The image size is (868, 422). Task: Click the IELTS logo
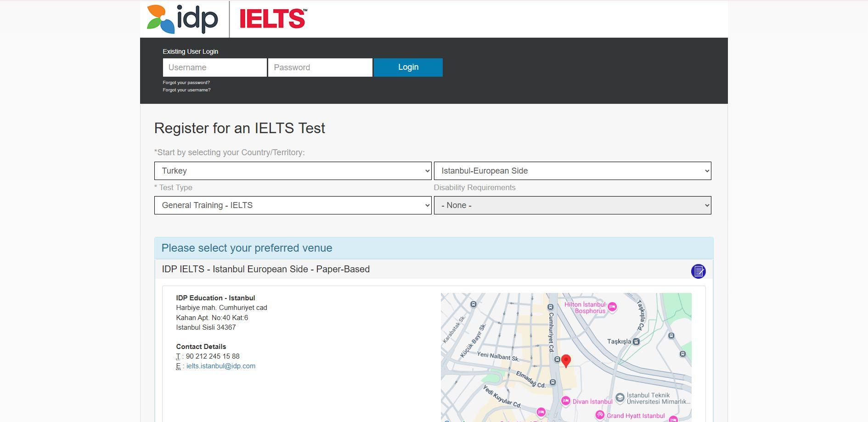click(x=273, y=19)
